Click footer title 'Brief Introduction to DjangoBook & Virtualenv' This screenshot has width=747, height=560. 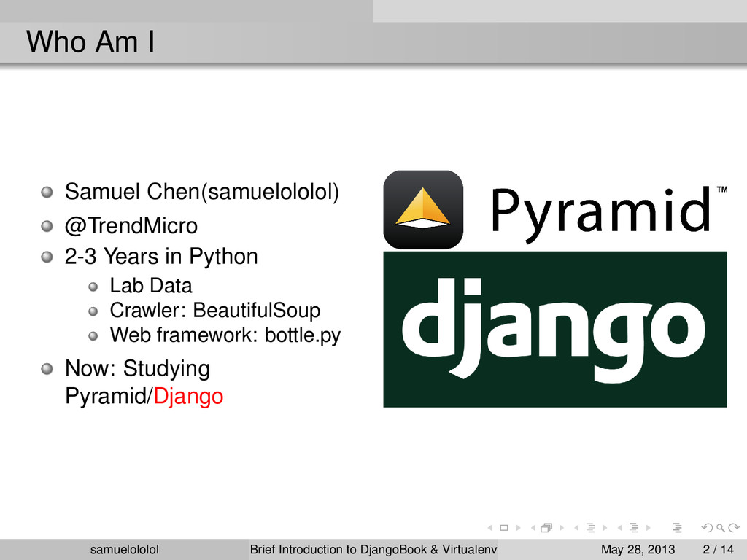pyautogui.click(x=373, y=550)
